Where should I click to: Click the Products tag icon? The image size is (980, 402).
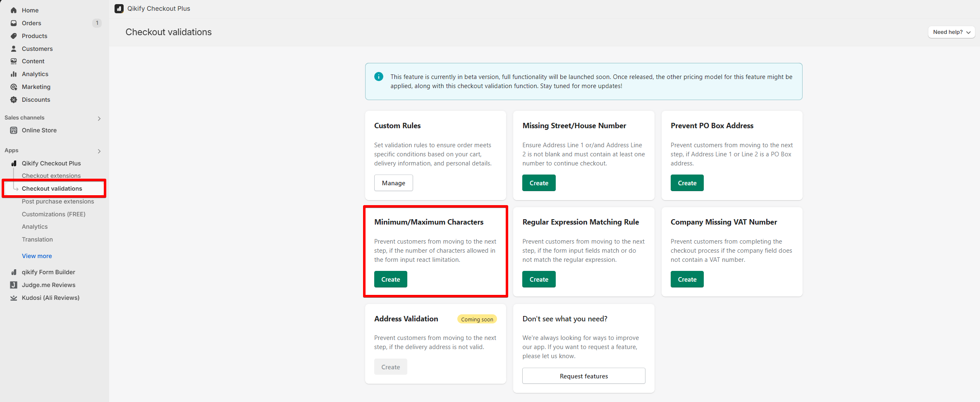pyautogui.click(x=14, y=36)
